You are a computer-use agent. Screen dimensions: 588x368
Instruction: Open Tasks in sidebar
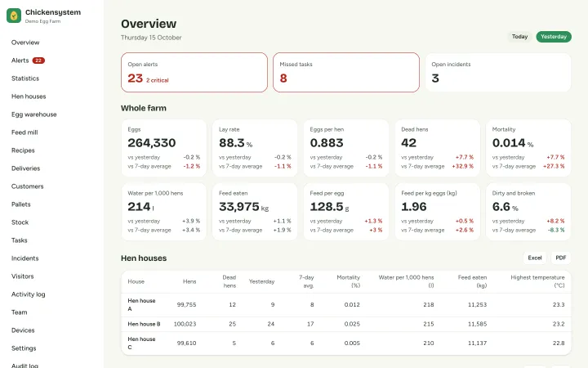pos(19,240)
